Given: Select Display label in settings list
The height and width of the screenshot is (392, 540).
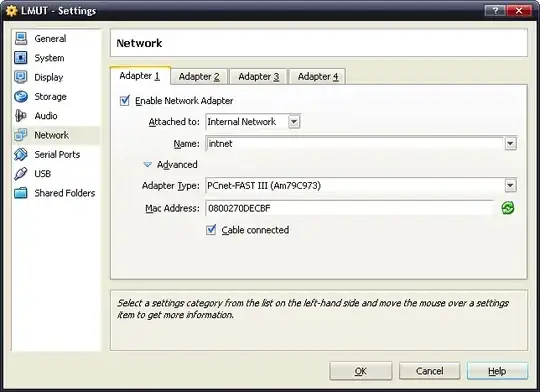Looking at the screenshot, I should tap(49, 77).
